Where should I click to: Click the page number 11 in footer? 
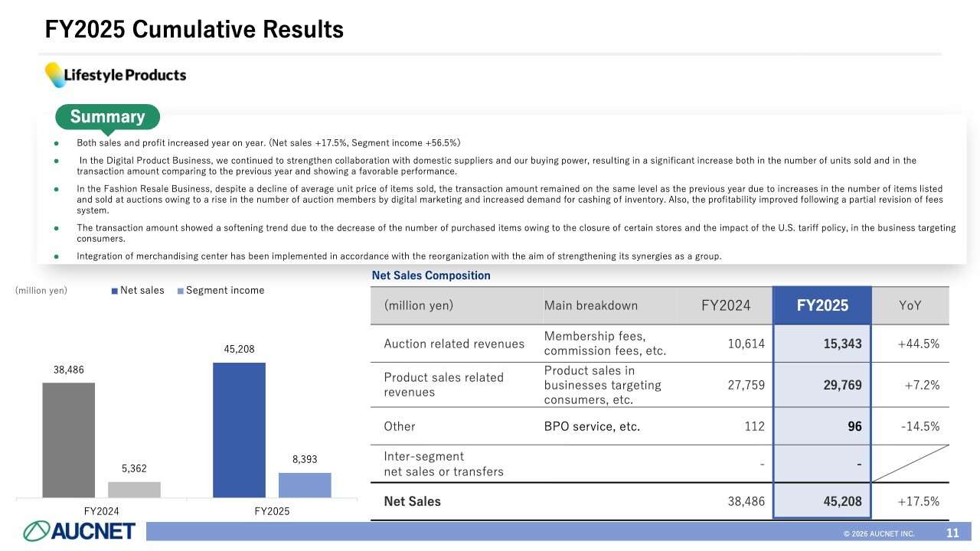(952, 533)
